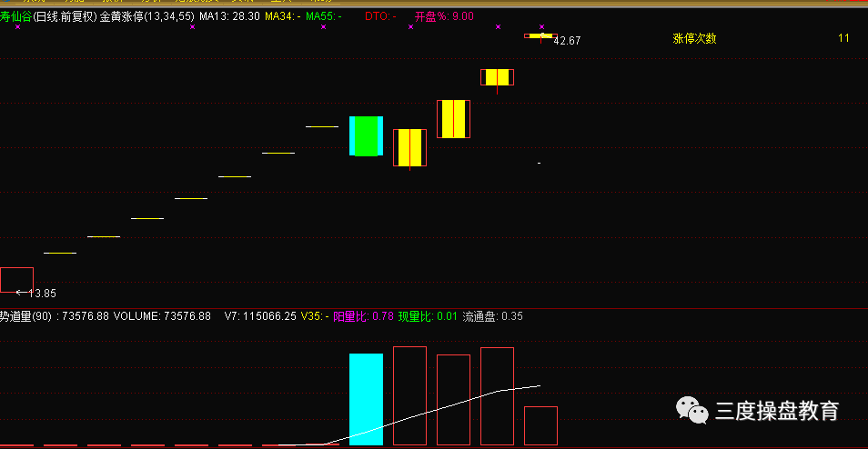Click the V7: 115066.25 value
The width and height of the screenshot is (868, 449).
[260, 316]
